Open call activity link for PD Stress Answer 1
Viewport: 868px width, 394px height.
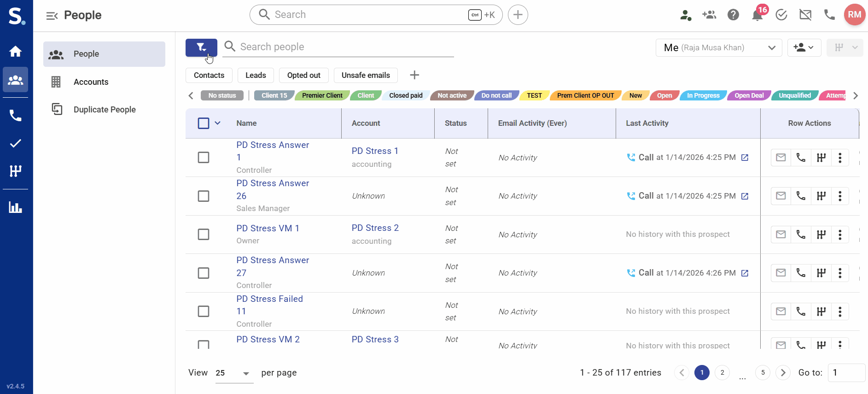pyautogui.click(x=745, y=158)
